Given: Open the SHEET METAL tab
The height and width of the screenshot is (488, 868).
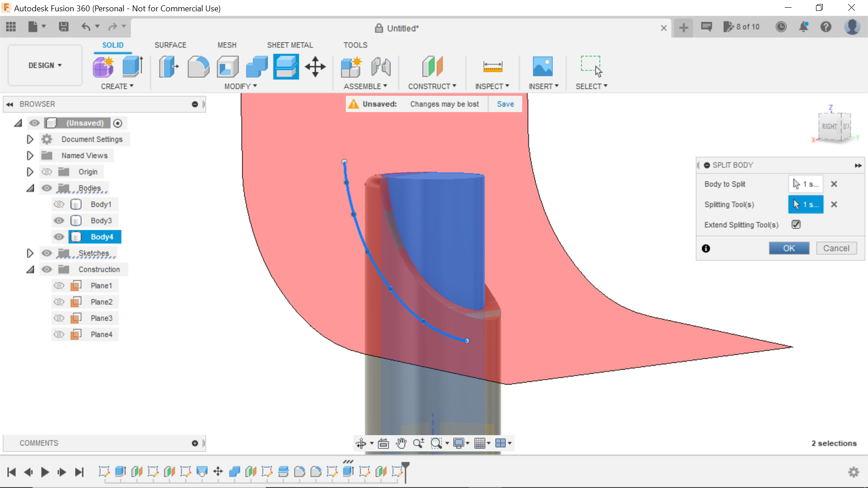Looking at the screenshot, I should click(290, 45).
